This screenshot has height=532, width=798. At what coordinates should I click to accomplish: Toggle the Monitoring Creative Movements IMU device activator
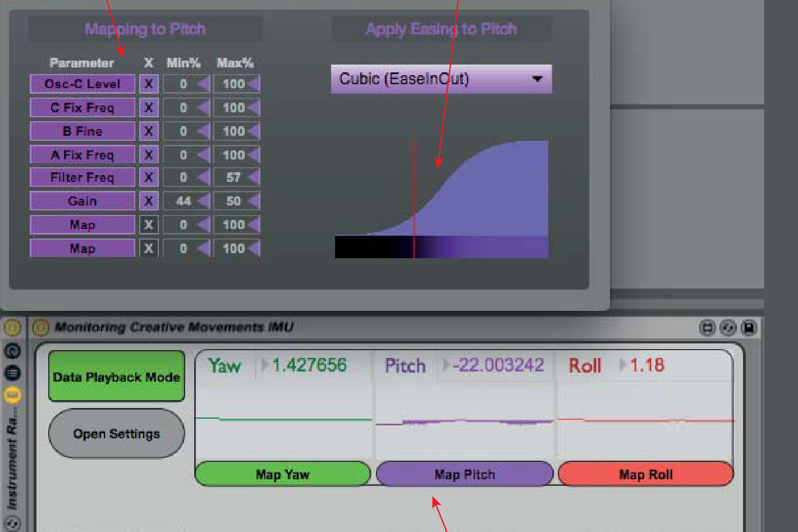point(40,327)
